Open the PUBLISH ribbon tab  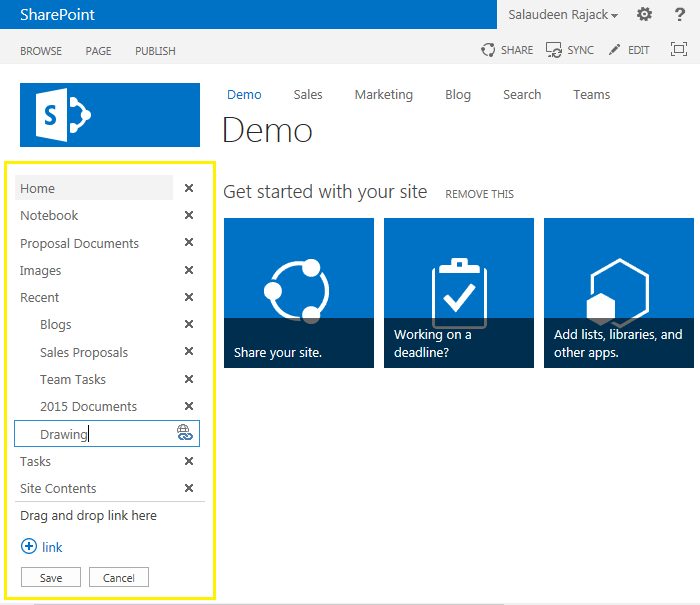click(155, 51)
